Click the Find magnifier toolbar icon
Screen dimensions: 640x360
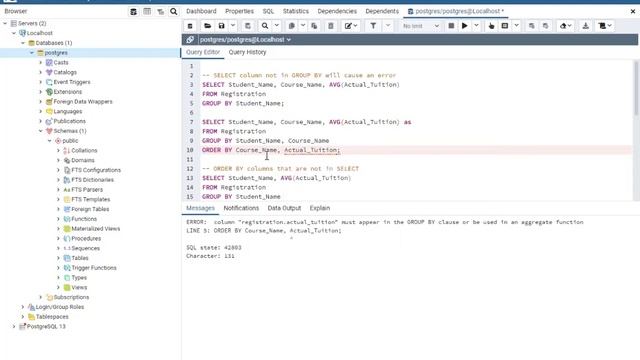click(265, 26)
